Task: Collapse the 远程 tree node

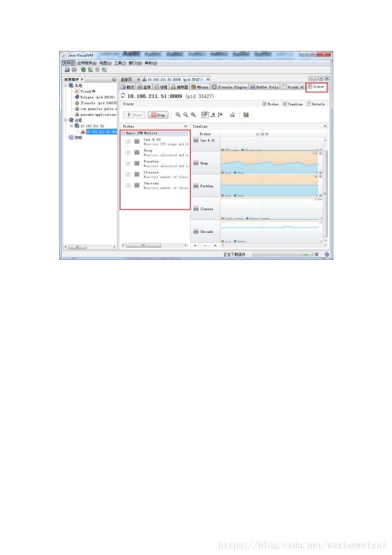Action: tap(66, 120)
